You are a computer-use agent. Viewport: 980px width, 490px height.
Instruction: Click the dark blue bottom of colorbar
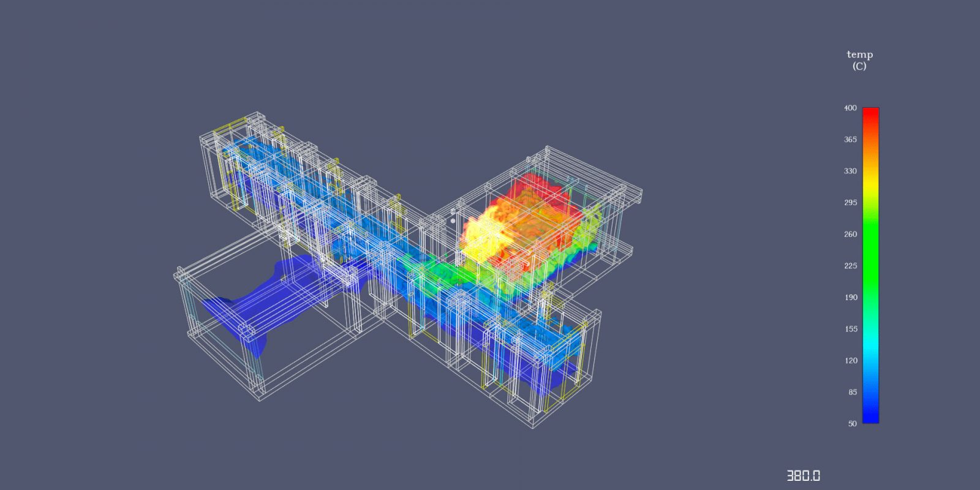pyautogui.click(x=870, y=415)
